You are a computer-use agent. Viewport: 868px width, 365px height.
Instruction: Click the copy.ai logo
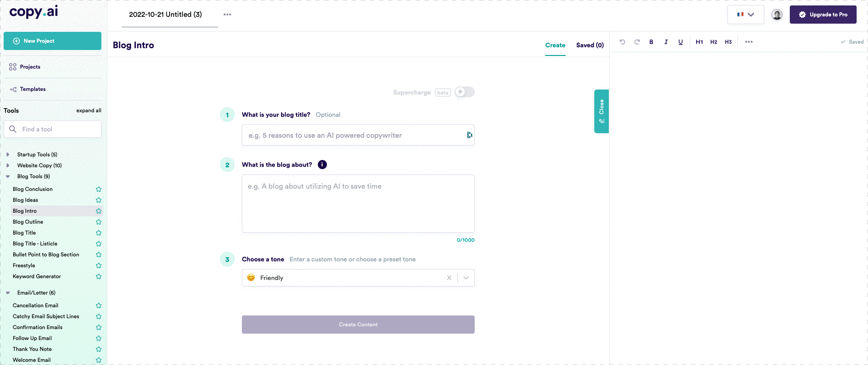(x=34, y=11)
